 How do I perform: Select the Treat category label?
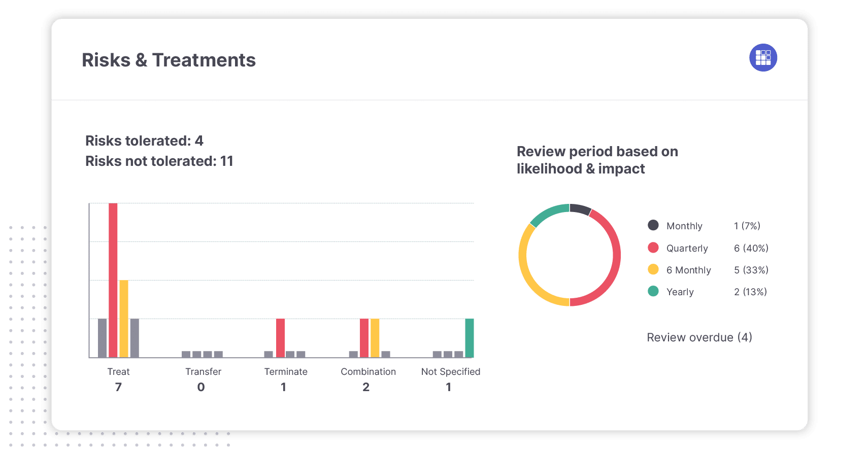pos(118,371)
